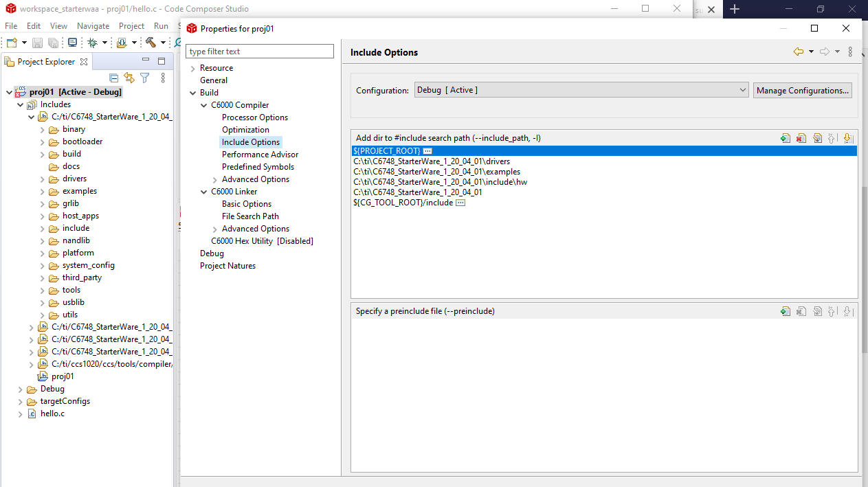This screenshot has height=487, width=868.
Task: Click the type filter text field
Action: coord(260,52)
